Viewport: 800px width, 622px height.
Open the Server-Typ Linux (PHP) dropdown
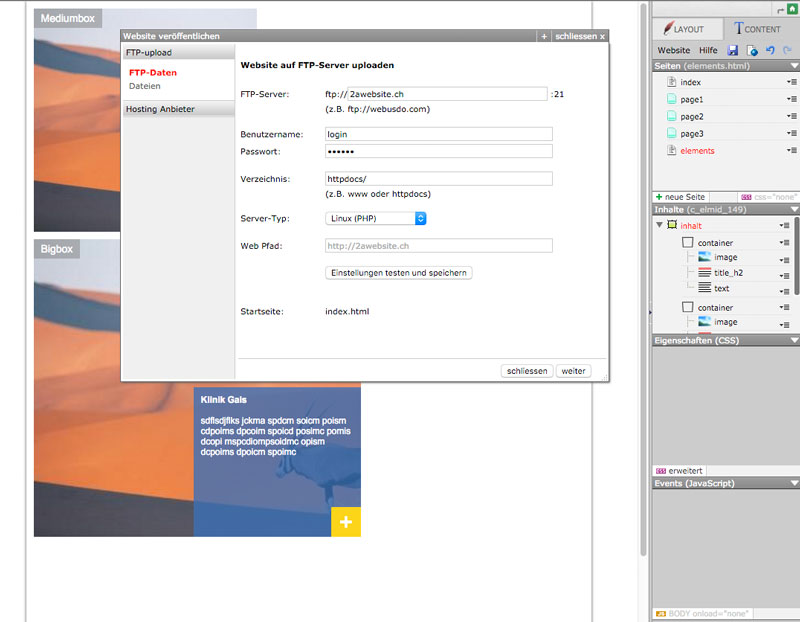pos(377,218)
